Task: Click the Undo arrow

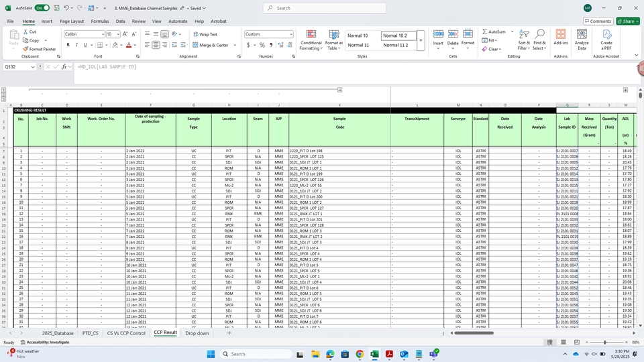Action: tap(66, 8)
